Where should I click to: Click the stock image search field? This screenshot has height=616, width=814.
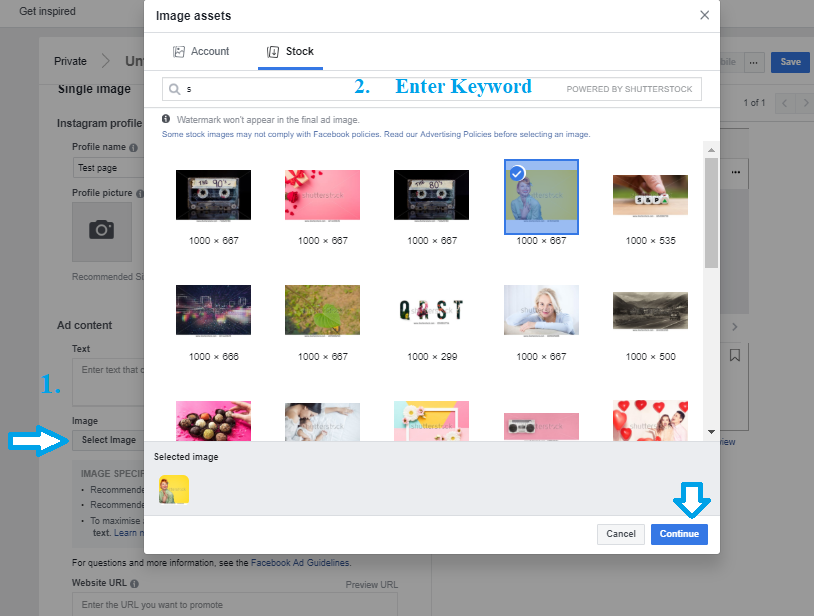point(360,89)
